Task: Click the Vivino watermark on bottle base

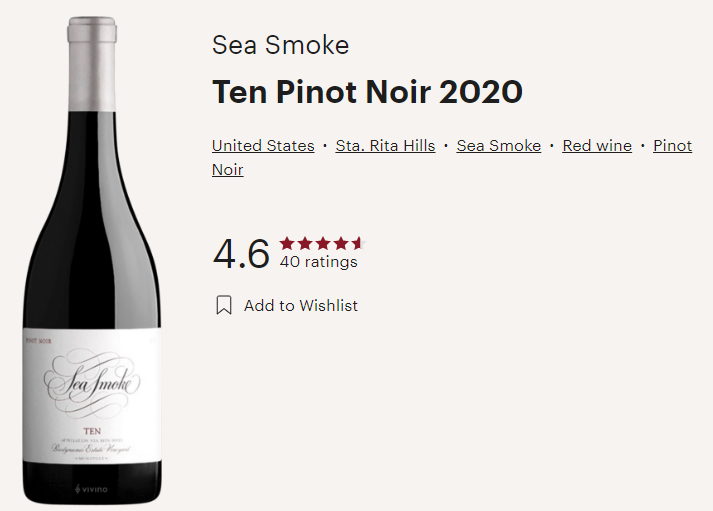Action: pyautogui.click(x=91, y=489)
